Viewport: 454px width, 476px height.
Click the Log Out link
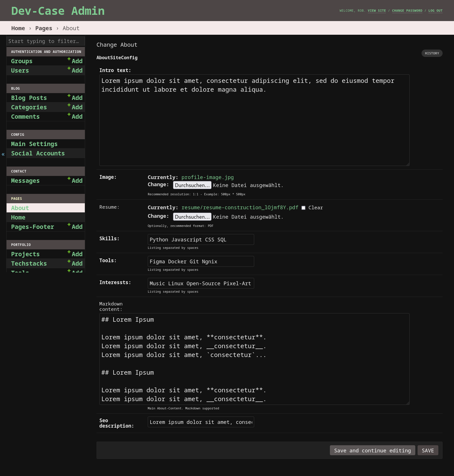click(435, 11)
